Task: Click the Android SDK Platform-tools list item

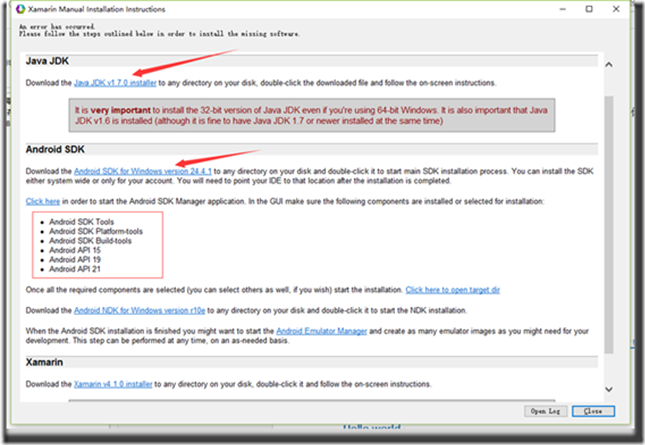Action: point(96,231)
